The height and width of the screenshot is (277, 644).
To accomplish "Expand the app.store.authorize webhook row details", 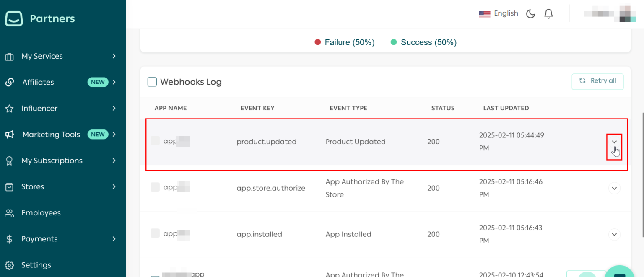I will point(614,188).
